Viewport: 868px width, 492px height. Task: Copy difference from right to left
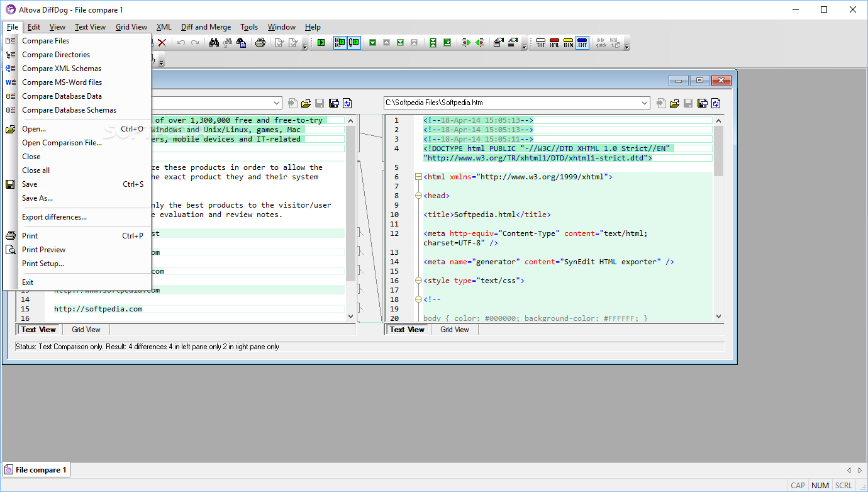point(479,42)
